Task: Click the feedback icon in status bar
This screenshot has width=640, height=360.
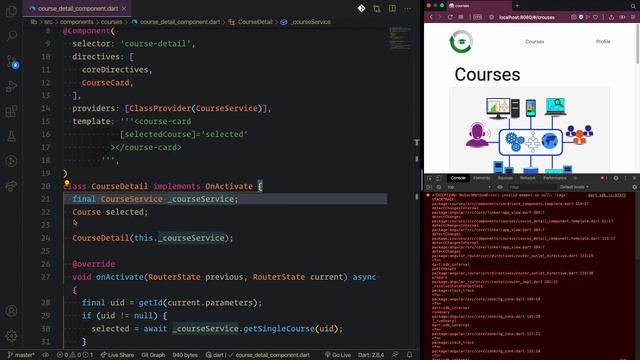Action: pos(395,355)
